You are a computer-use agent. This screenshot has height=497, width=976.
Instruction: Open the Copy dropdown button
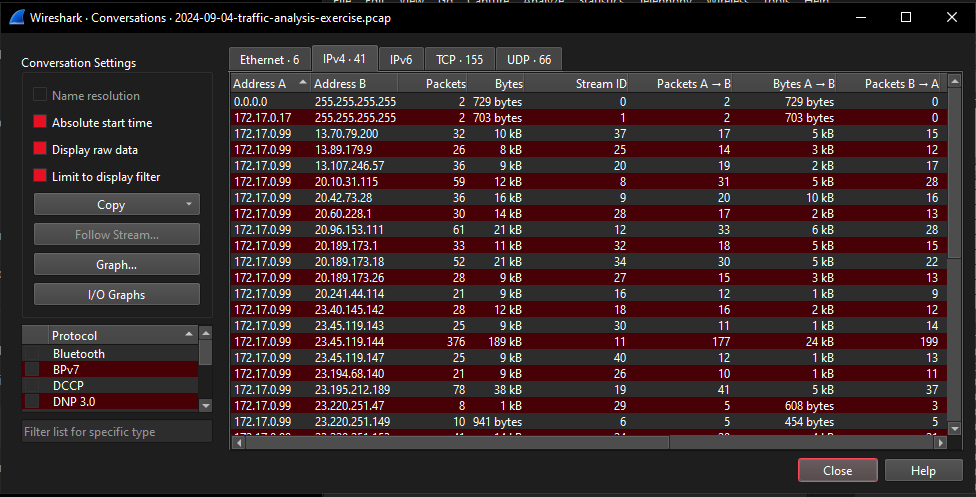pyautogui.click(x=116, y=204)
